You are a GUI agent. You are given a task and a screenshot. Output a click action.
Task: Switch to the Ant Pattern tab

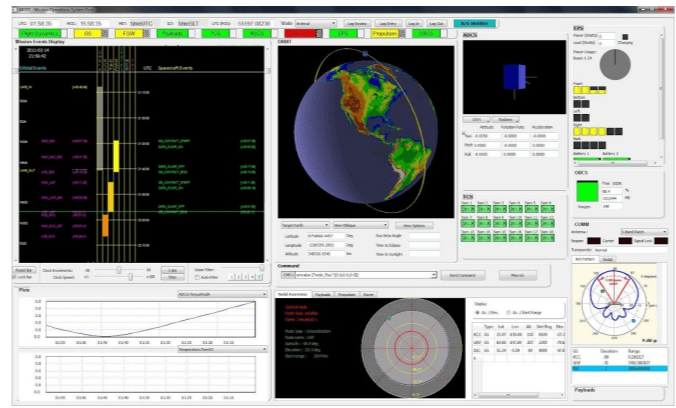tap(584, 258)
